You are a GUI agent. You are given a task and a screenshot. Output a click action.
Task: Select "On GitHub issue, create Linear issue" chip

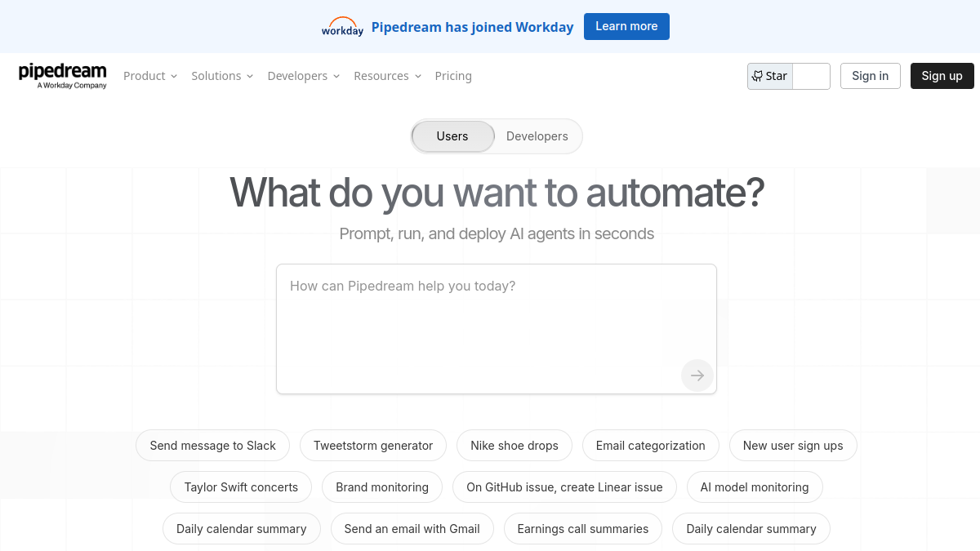pyautogui.click(x=564, y=487)
